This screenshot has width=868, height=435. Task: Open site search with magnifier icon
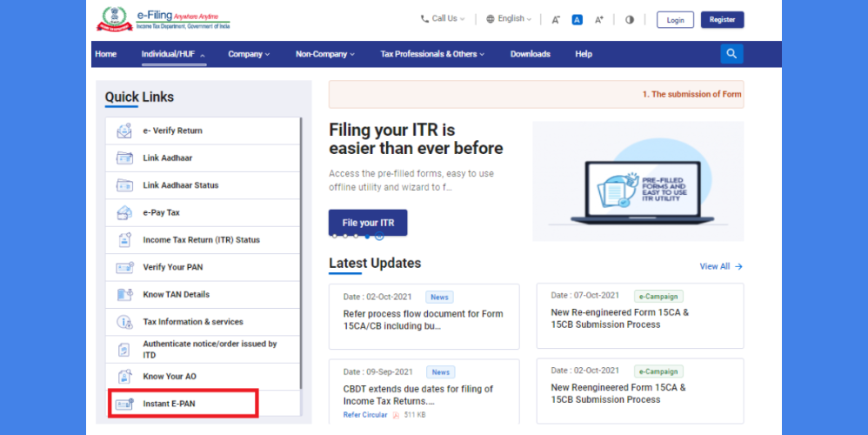pyautogui.click(x=731, y=54)
